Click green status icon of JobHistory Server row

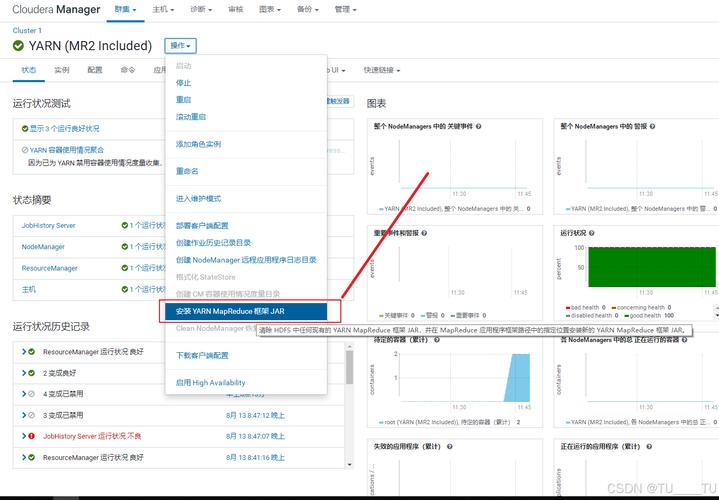tap(125, 225)
